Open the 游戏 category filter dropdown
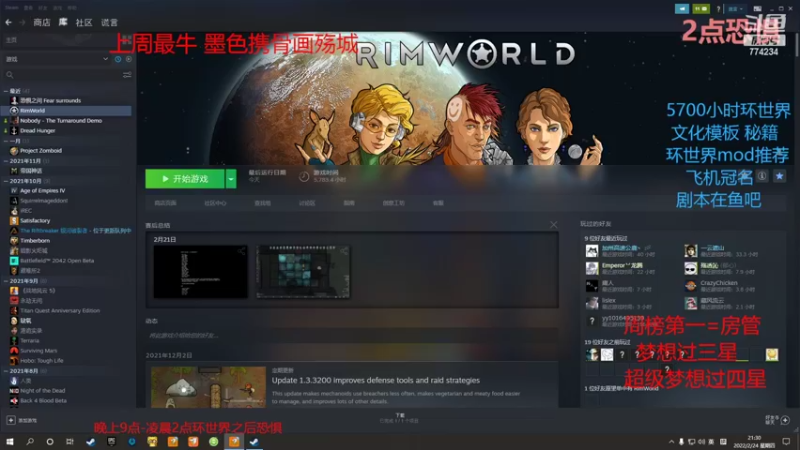The width and height of the screenshot is (800, 450). [x=56, y=59]
